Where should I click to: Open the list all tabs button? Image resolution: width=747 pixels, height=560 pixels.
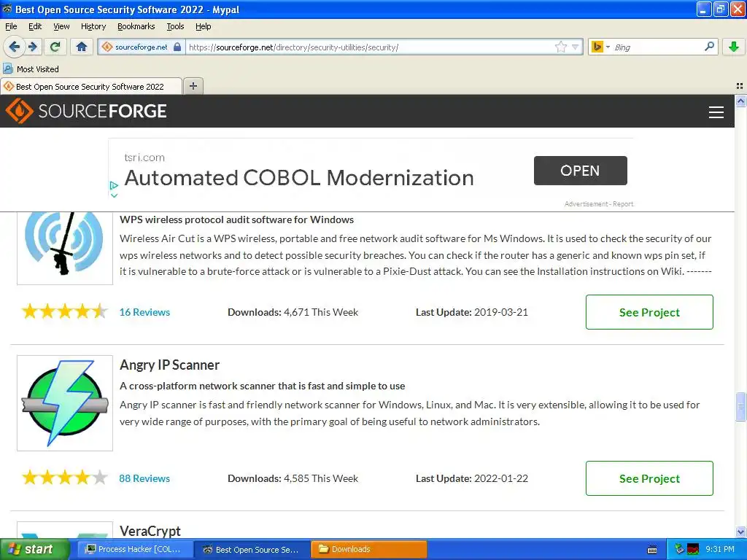click(740, 86)
